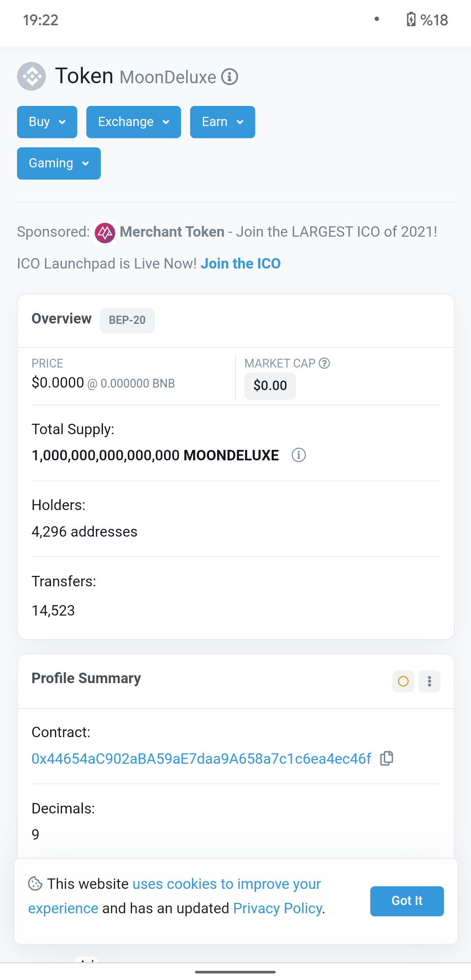Expand the Exchange dropdown

(x=133, y=122)
